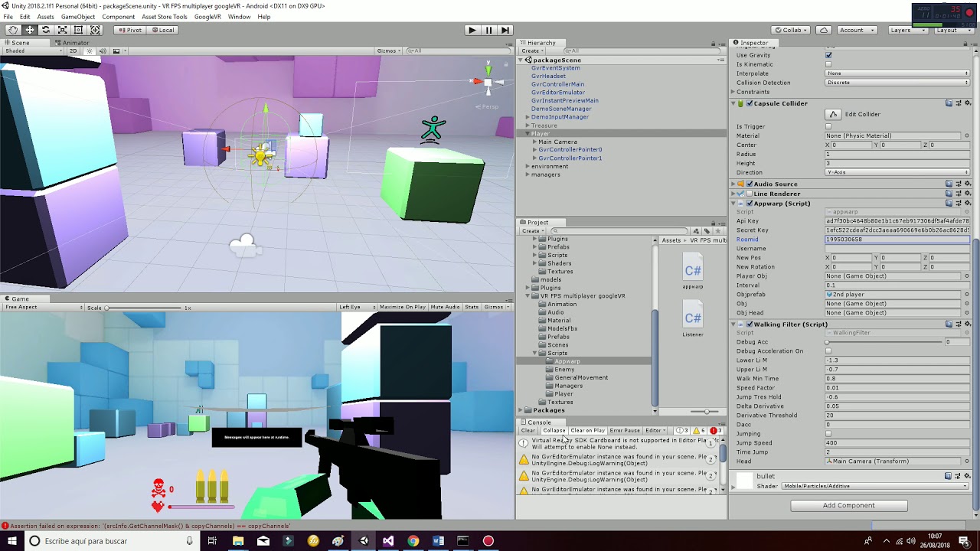Click the Pause playback button

488,30
